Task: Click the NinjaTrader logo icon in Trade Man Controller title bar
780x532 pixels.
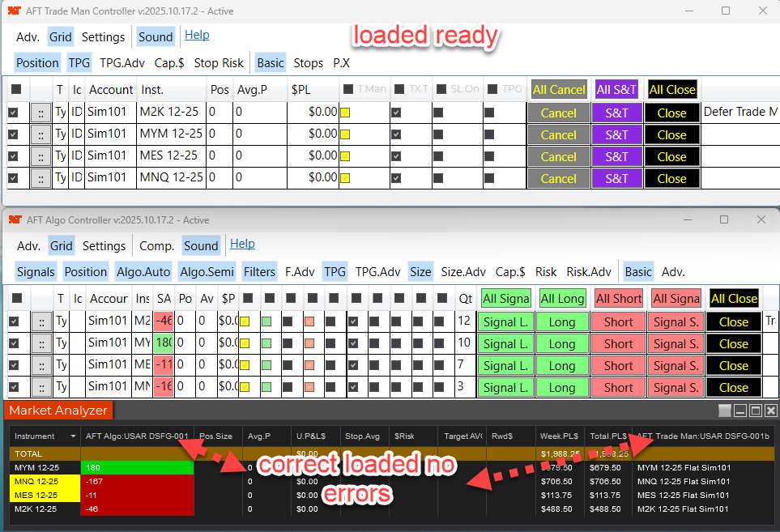Action: coord(15,11)
